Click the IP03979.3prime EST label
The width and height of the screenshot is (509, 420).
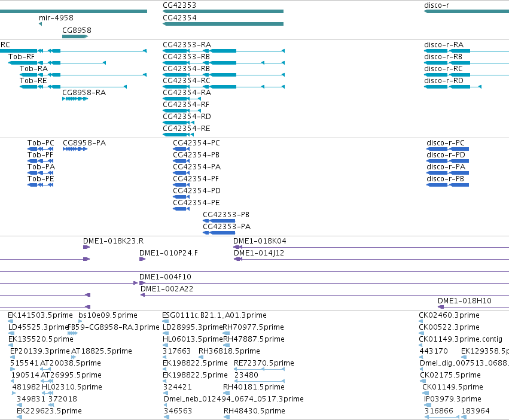point(453,400)
